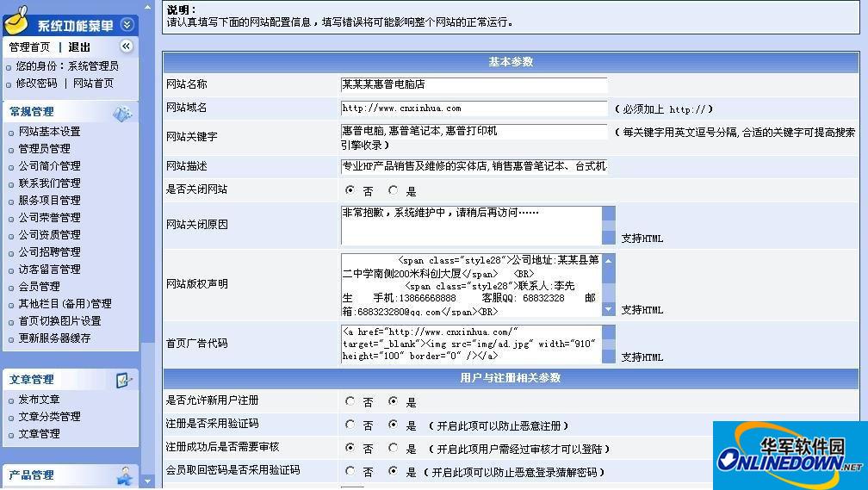Open 文章管理 link under 文章管理 section
Image resolution: width=868 pixels, height=490 pixels.
40,433
